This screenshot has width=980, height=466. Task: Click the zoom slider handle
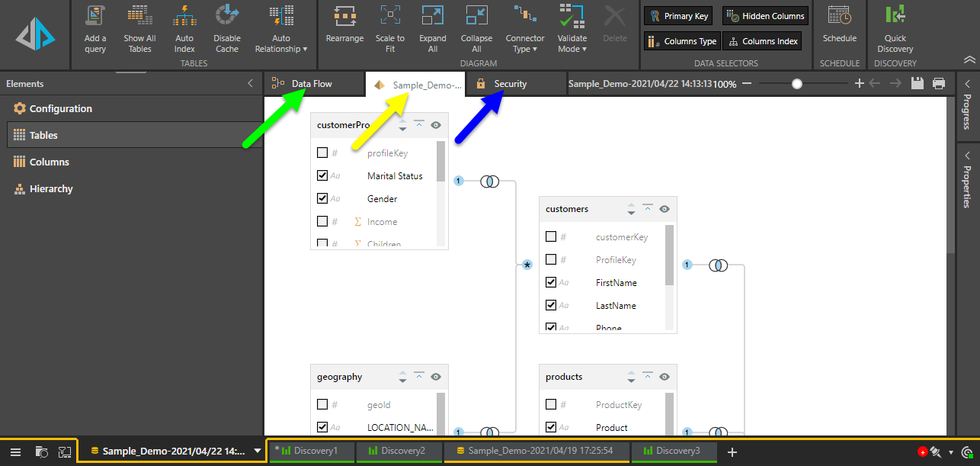coord(797,84)
